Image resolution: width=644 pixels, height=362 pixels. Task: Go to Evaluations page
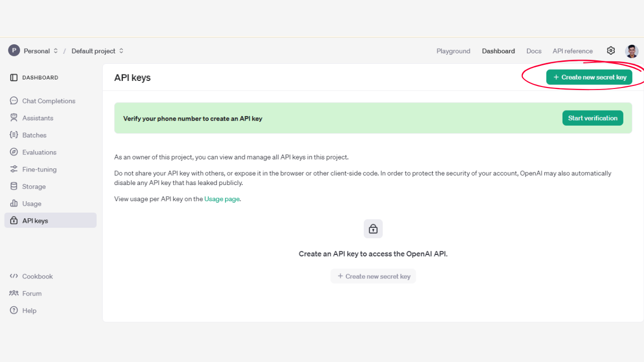pyautogui.click(x=50, y=152)
